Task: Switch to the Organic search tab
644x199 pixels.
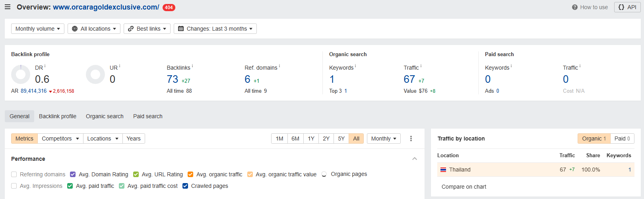Action: pyautogui.click(x=105, y=116)
